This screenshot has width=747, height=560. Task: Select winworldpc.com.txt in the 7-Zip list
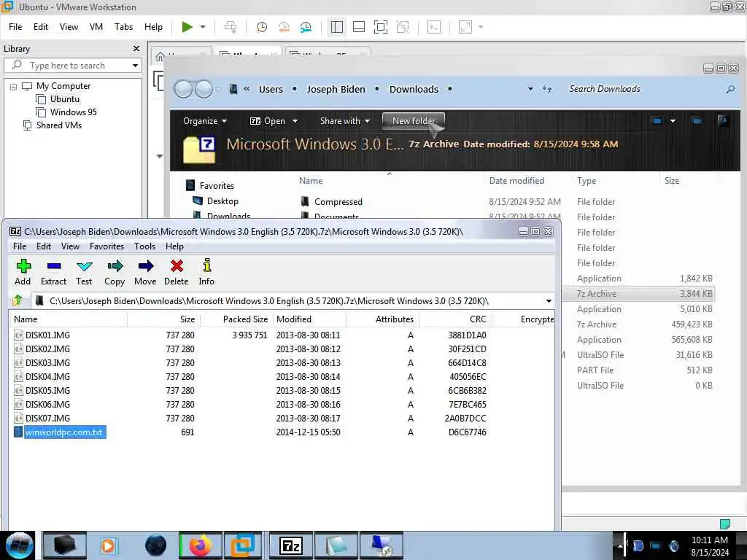pyautogui.click(x=63, y=432)
